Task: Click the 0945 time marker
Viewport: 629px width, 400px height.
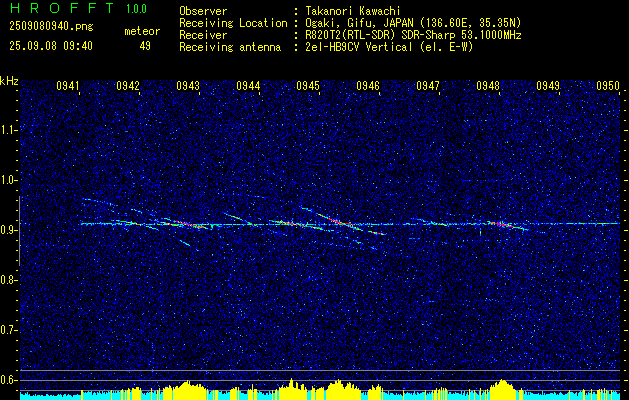Action: point(308,86)
